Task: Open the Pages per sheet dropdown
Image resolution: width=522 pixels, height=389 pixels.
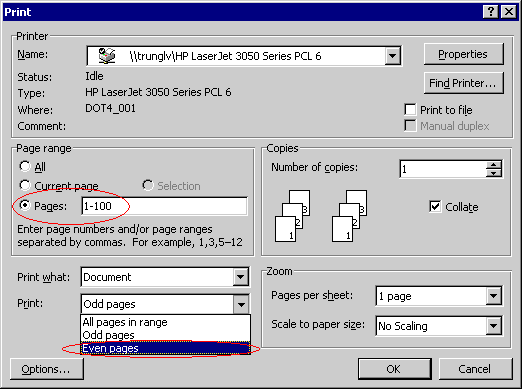Action: click(493, 296)
